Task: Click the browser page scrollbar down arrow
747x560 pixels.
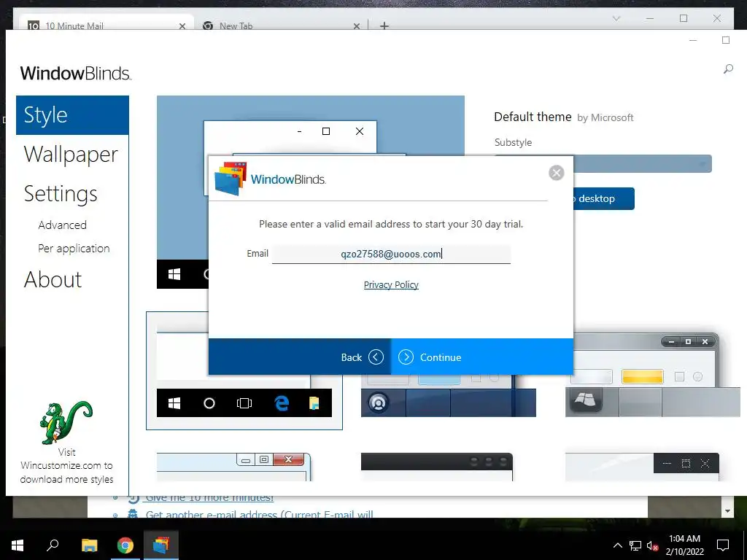Action: [727, 511]
